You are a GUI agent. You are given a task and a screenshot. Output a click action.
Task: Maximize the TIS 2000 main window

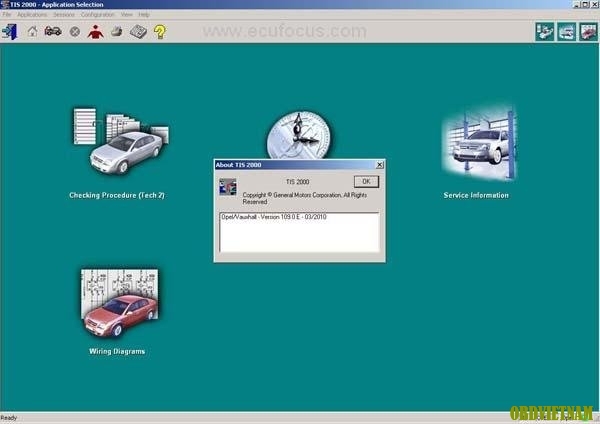tap(585, 4)
